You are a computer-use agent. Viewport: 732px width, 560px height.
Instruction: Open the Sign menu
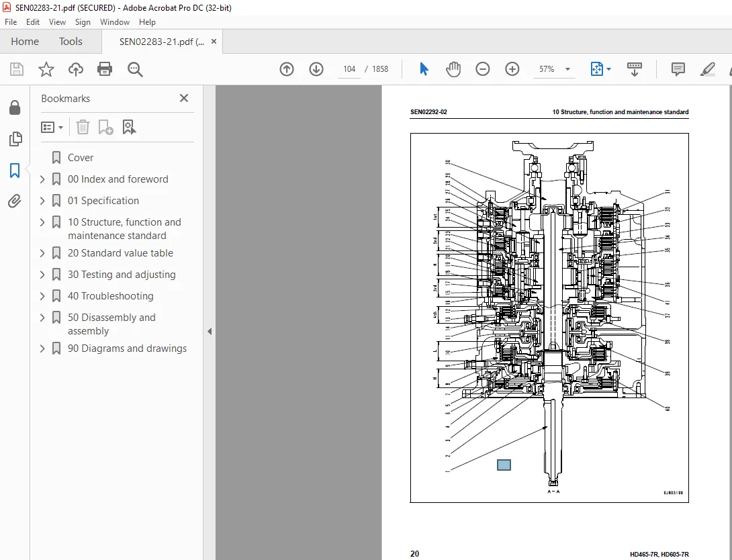tap(83, 22)
